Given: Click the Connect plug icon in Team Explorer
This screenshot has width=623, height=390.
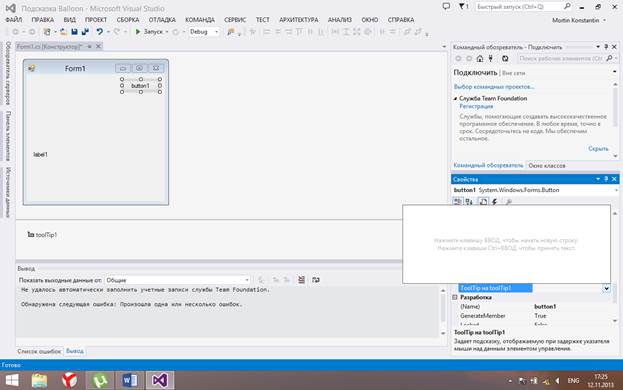Looking at the screenshot, I should click(491, 58).
